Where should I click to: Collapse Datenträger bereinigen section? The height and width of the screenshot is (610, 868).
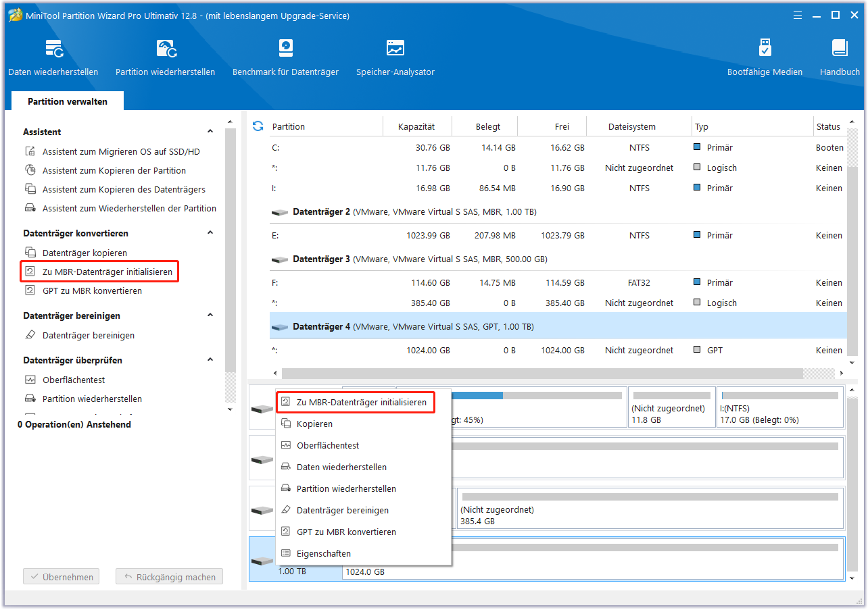210,315
